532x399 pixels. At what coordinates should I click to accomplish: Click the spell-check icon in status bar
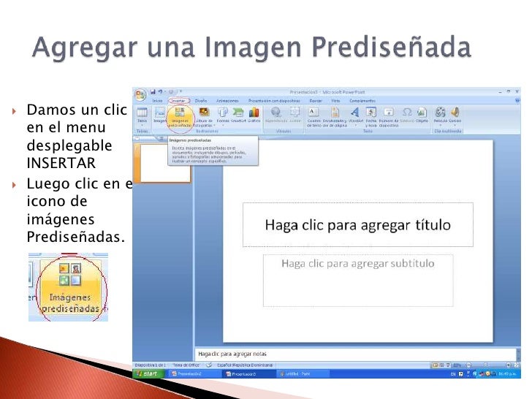click(x=209, y=365)
